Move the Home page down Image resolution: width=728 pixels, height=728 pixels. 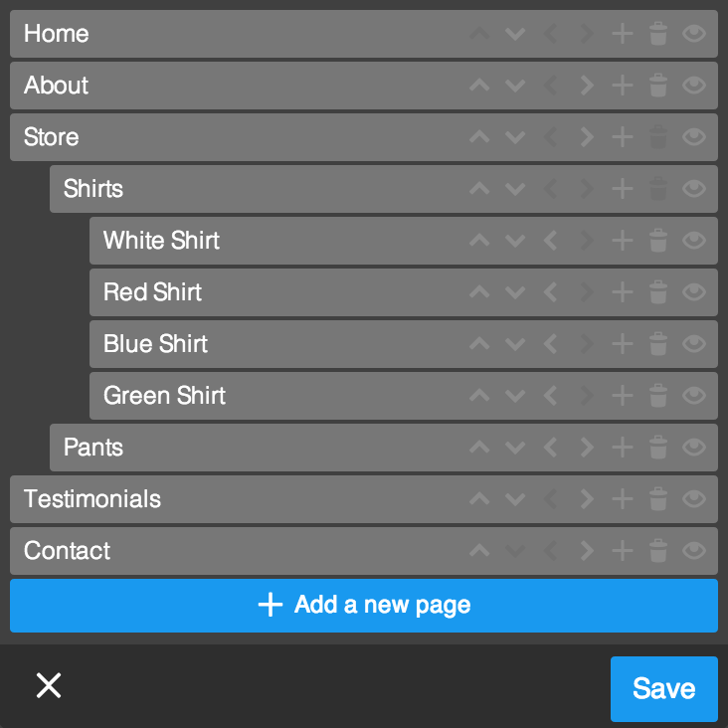point(515,34)
